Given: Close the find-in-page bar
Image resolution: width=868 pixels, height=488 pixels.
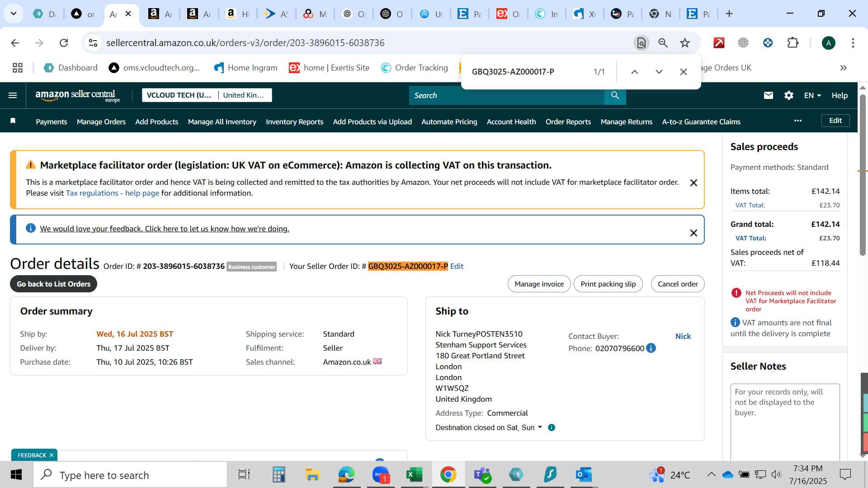Looking at the screenshot, I should pyautogui.click(x=684, y=72).
